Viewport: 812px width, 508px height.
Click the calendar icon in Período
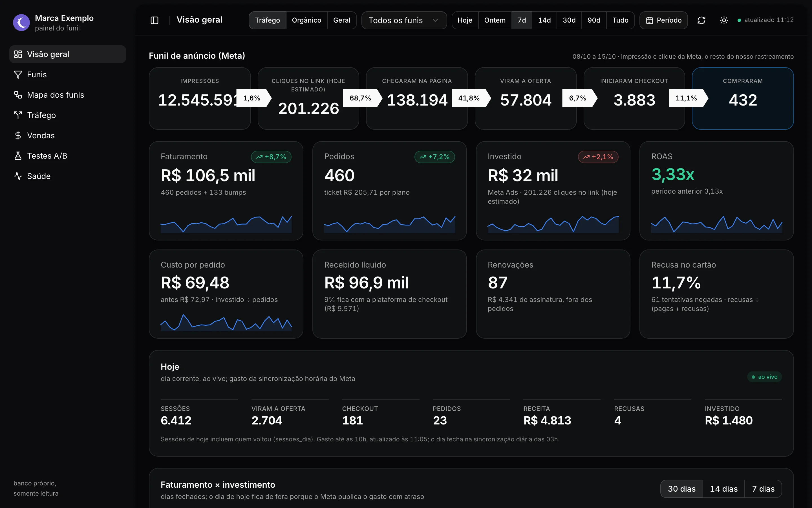click(x=650, y=21)
